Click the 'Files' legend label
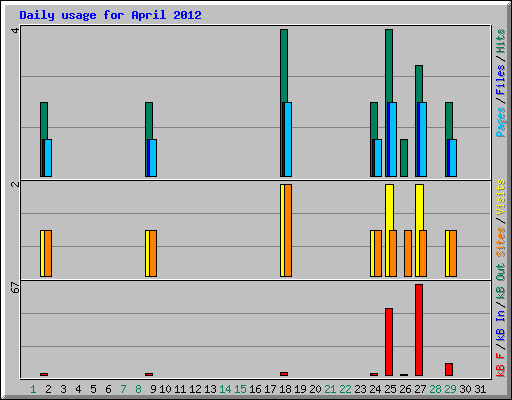 tap(501, 80)
